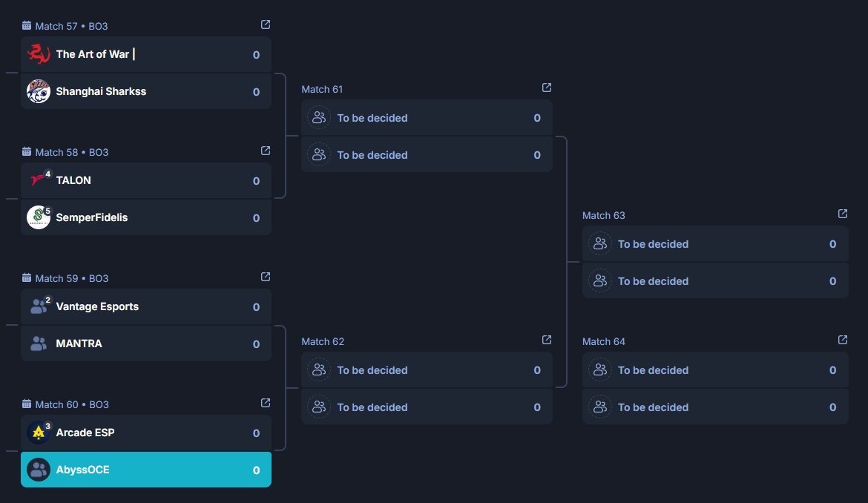The image size is (868, 503).
Task: Click the Vantage Esports team name
Action: 97,306
